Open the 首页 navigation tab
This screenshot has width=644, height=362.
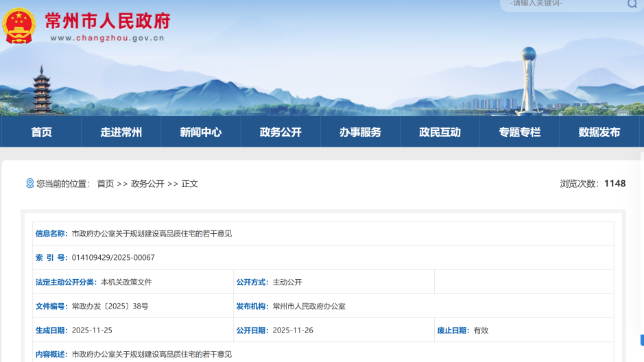pyautogui.click(x=41, y=132)
